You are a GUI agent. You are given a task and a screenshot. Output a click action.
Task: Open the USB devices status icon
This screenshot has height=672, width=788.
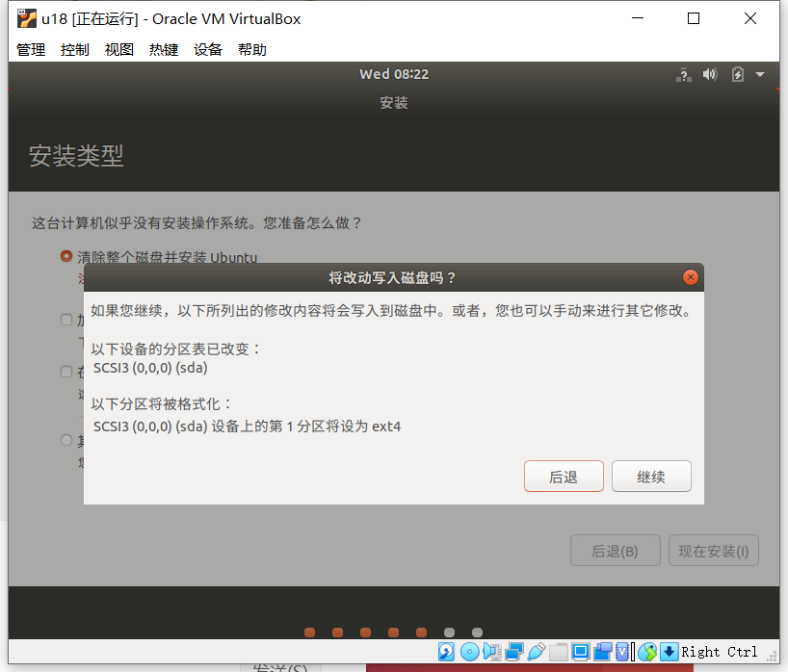(x=538, y=652)
